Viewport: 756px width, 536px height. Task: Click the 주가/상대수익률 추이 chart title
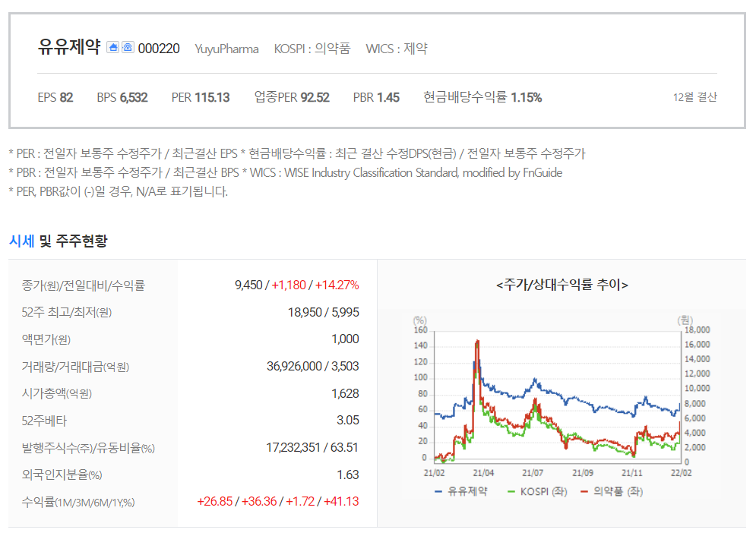(562, 285)
